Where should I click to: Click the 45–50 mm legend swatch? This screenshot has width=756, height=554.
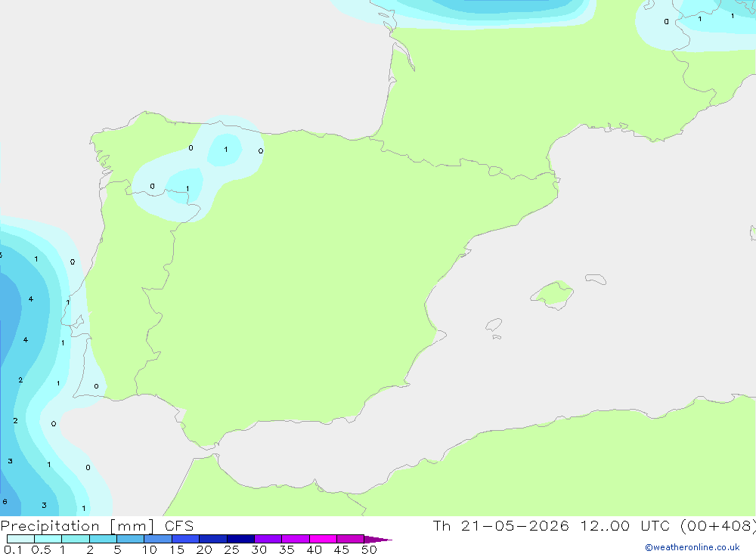tap(351, 539)
